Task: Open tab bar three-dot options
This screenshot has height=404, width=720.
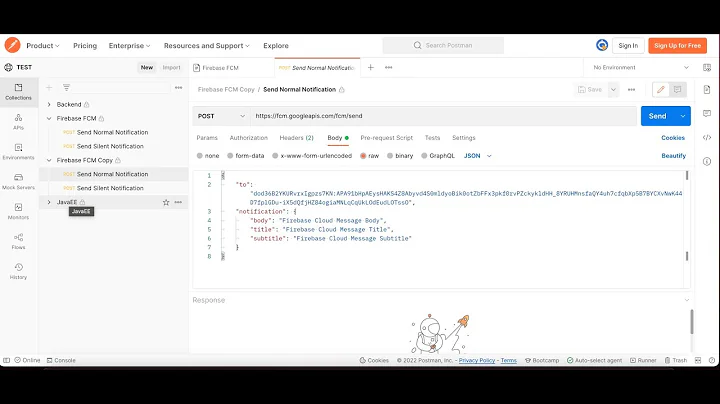Action: 388,67
